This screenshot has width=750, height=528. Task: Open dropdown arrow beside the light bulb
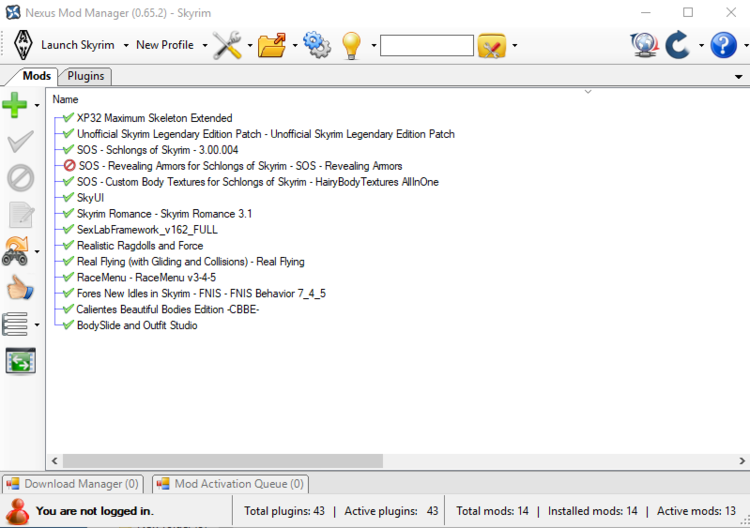(x=374, y=45)
